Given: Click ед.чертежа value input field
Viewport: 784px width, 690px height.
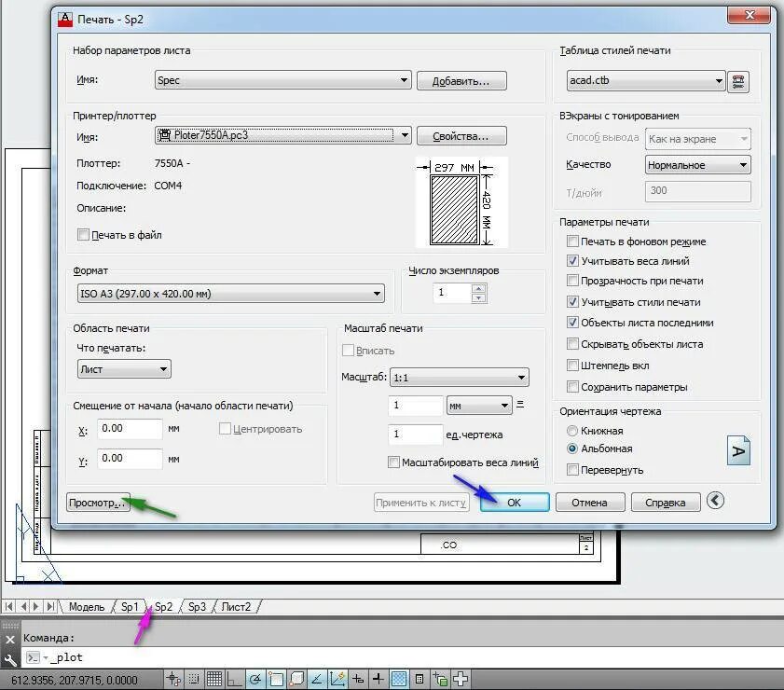Looking at the screenshot, I should pos(415,434).
